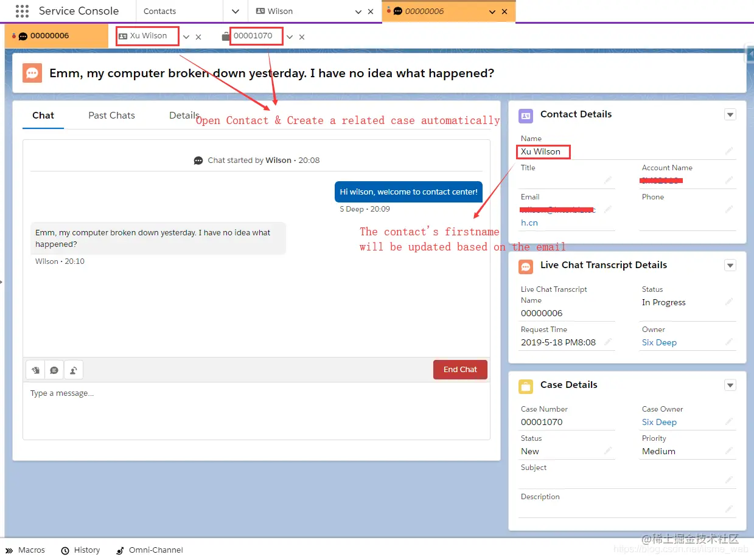Open the Wilson tab actions chevron
This screenshot has width=754, height=560.
coord(358,12)
